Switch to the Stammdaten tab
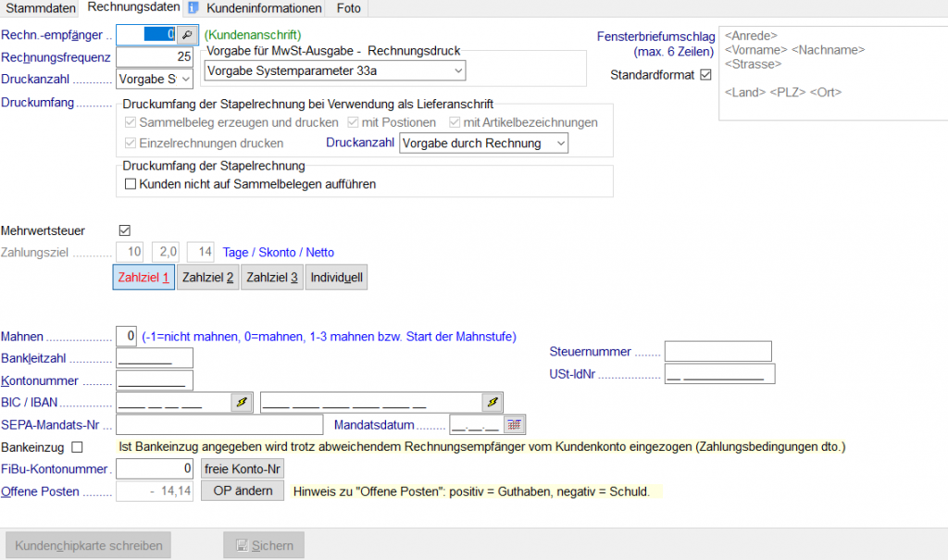 pyautogui.click(x=39, y=7)
